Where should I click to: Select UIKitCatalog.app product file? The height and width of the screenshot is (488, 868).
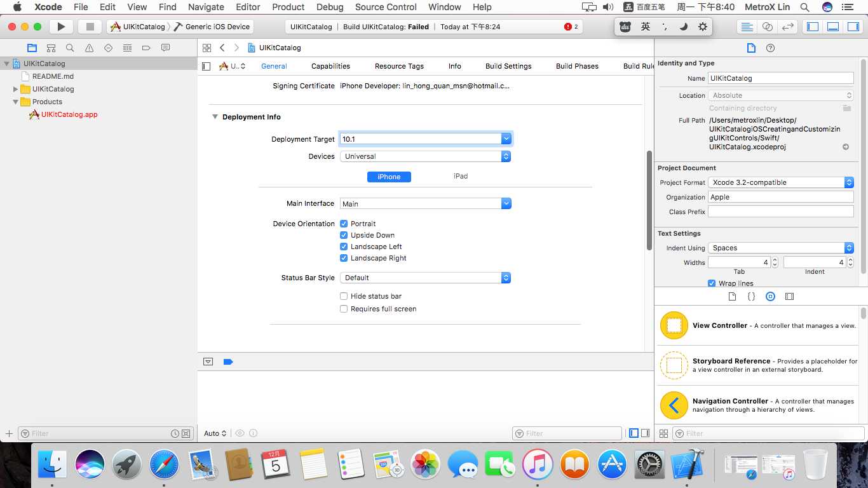pyautogui.click(x=69, y=114)
